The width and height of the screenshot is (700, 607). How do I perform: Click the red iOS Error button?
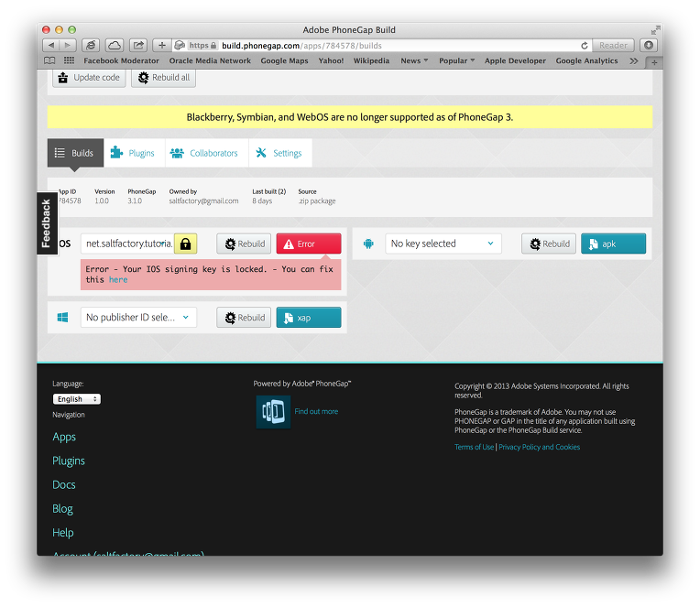[309, 244]
